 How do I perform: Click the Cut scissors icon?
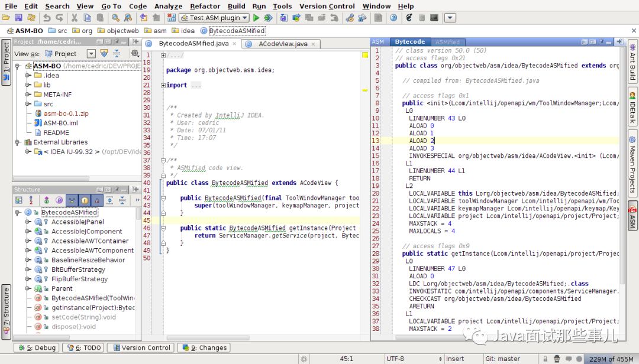(x=74, y=18)
